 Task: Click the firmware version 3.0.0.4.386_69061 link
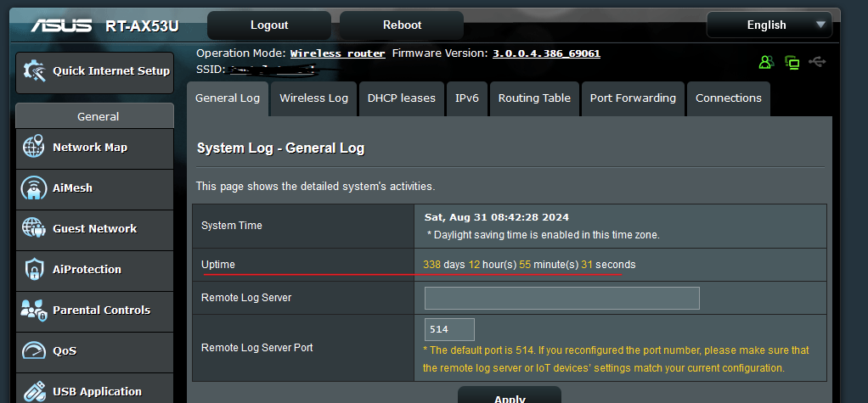click(x=546, y=53)
